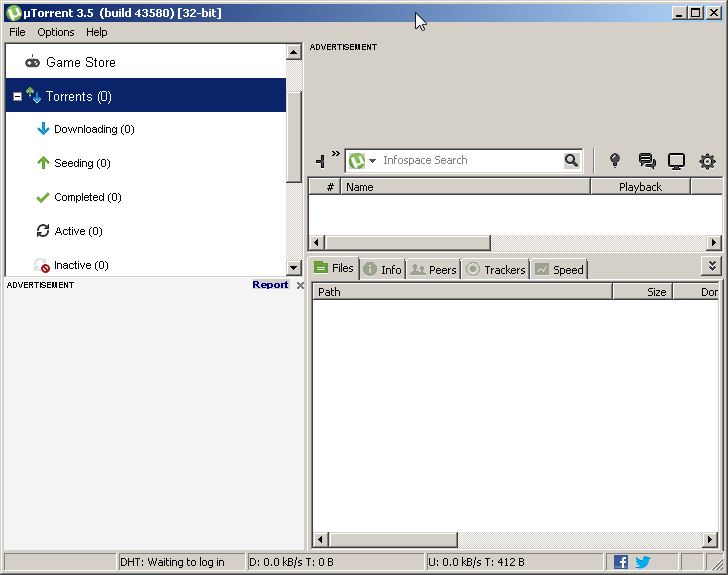Screen dimensions: 728x575
Task: Click the Game Store controller icon
Action: (x=32, y=61)
